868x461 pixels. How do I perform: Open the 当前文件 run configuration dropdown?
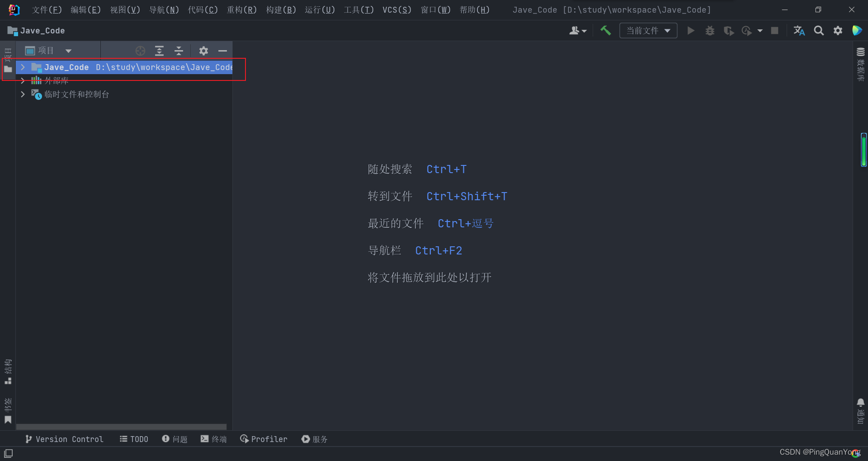tap(648, 30)
